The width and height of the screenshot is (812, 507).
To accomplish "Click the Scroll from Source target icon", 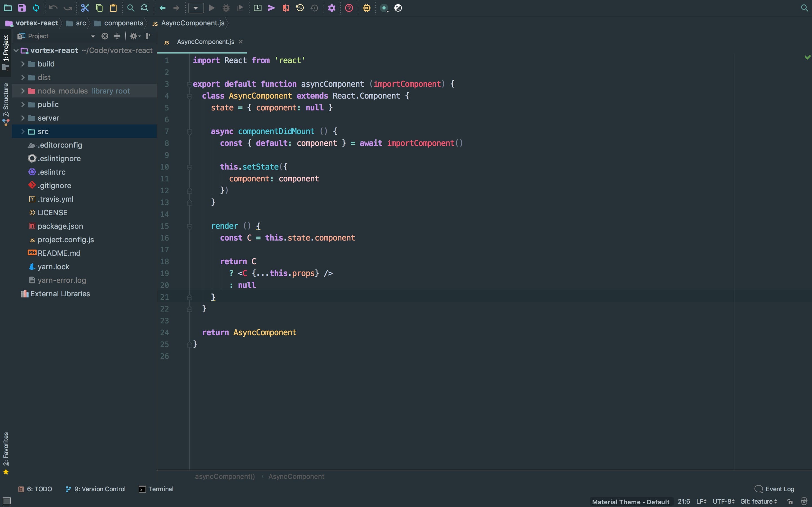I will (105, 36).
